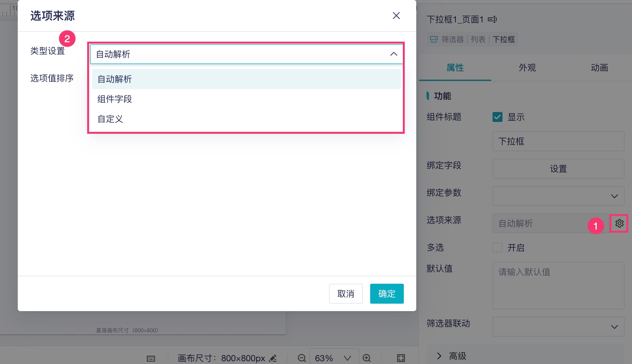The width and height of the screenshot is (632, 364).
Task: Expand the 筛选器联动 dropdown
Action: (558, 327)
